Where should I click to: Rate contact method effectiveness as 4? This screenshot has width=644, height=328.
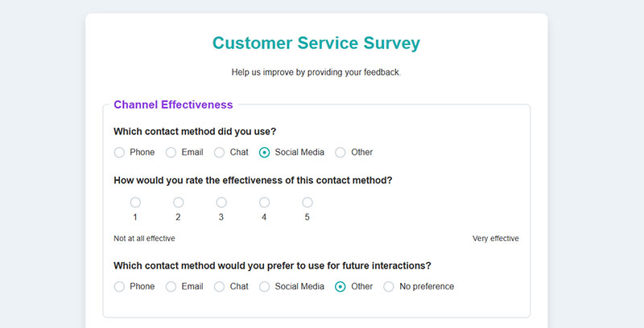264,203
